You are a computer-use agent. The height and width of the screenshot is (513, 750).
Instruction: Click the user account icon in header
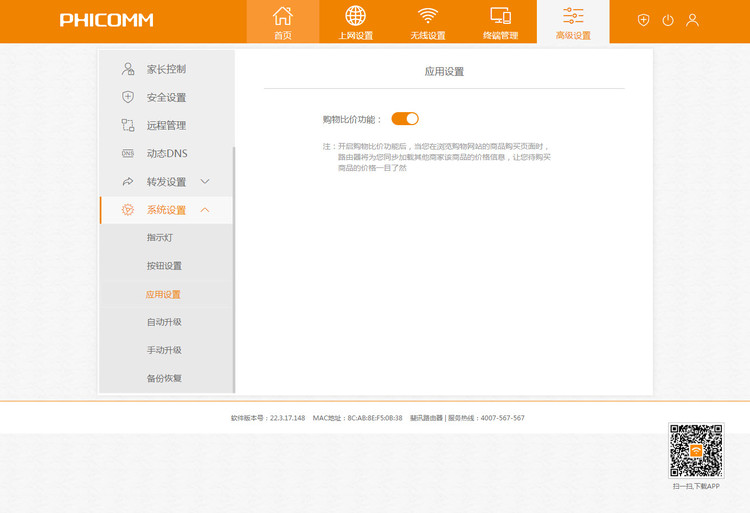tap(692, 20)
